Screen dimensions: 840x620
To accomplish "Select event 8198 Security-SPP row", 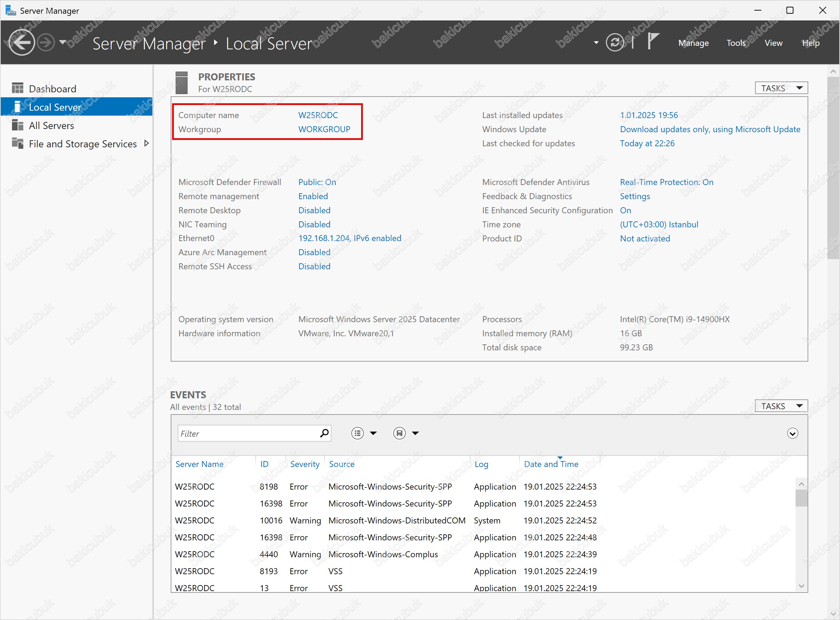I will (482, 486).
